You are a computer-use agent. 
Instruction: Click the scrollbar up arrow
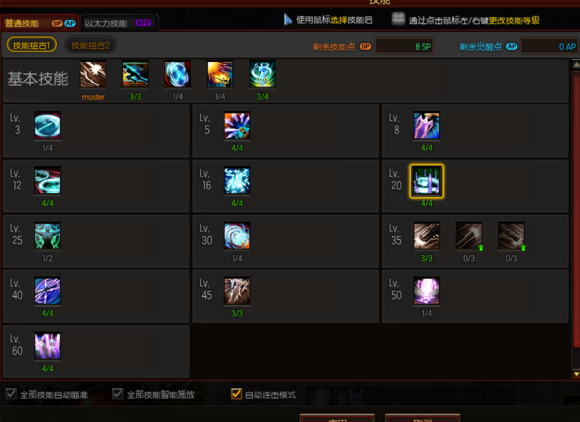576,65
